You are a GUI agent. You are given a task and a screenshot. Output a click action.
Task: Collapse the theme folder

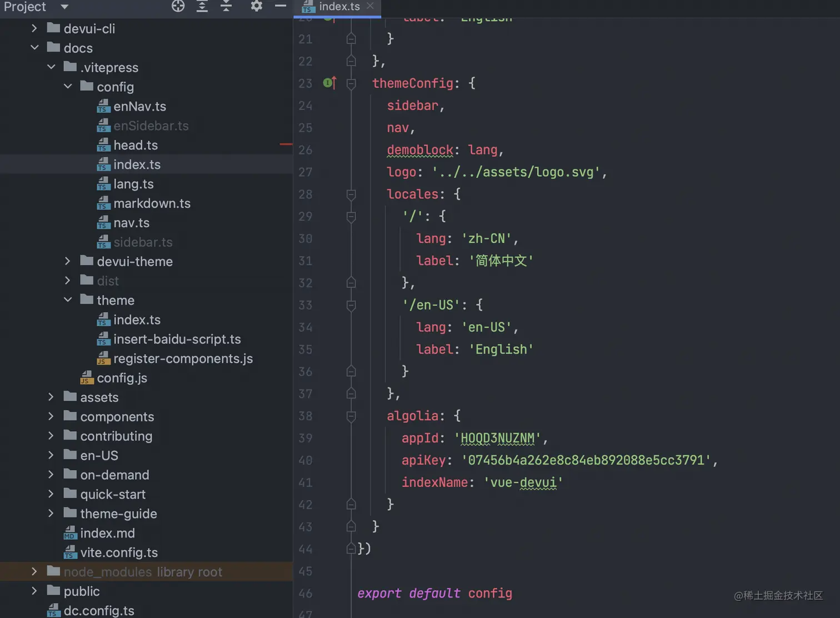coord(68,300)
